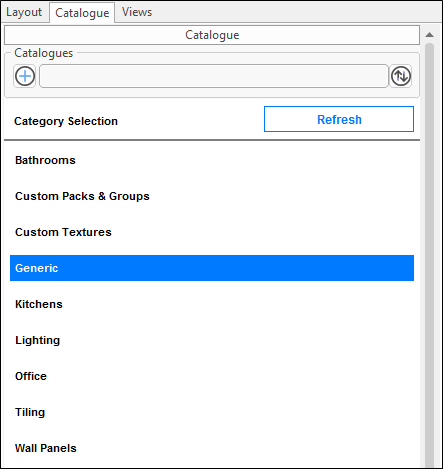Image resolution: width=443 pixels, height=469 pixels.
Task: Click the Catalogue header bar
Action: (x=212, y=35)
